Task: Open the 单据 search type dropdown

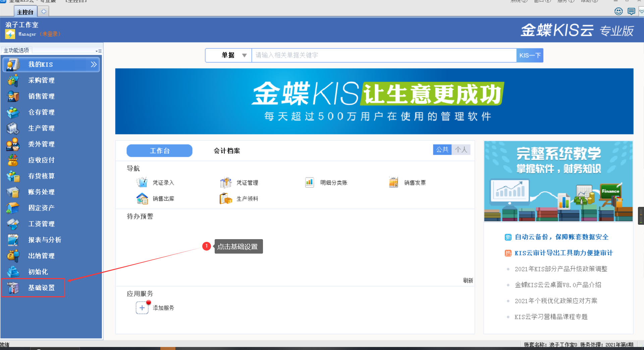Action: (228, 55)
